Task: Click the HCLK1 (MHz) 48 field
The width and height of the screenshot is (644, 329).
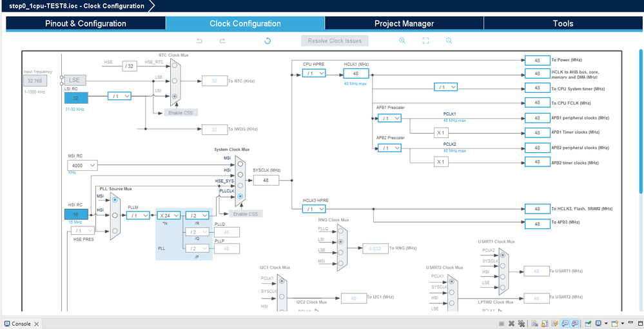Action: [356, 73]
